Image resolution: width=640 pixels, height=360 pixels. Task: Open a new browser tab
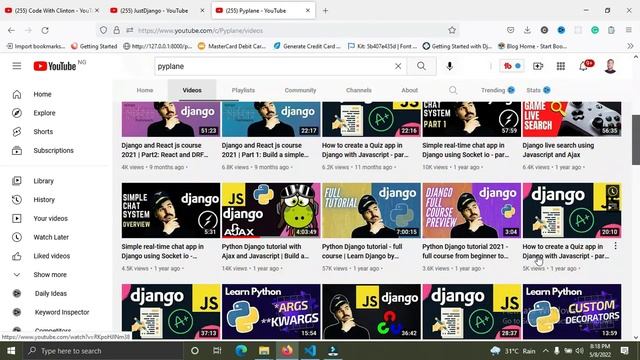point(325,11)
